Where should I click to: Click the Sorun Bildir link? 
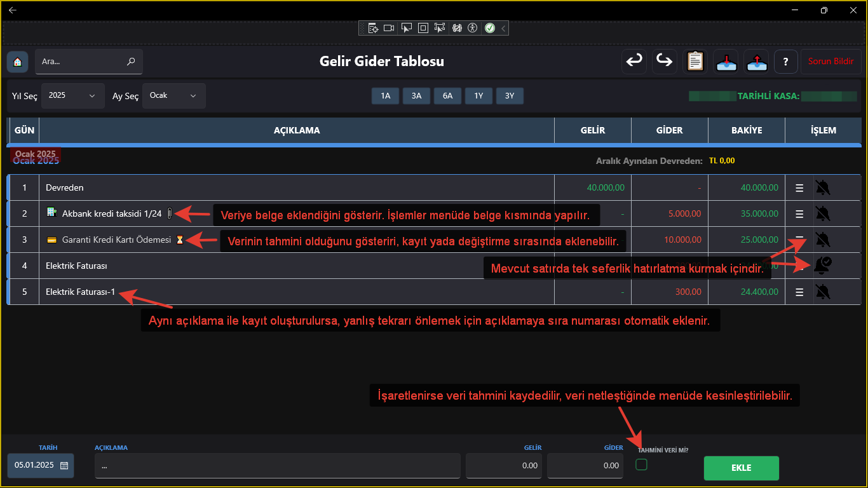(x=831, y=61)
